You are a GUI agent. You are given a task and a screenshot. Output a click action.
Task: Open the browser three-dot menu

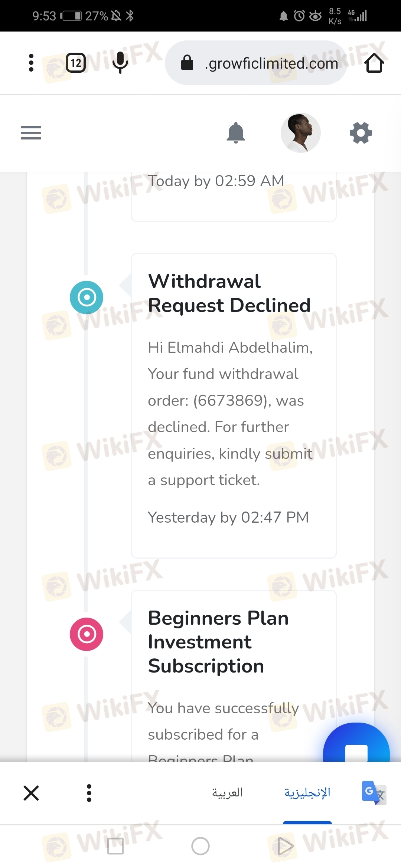(31, 63)
